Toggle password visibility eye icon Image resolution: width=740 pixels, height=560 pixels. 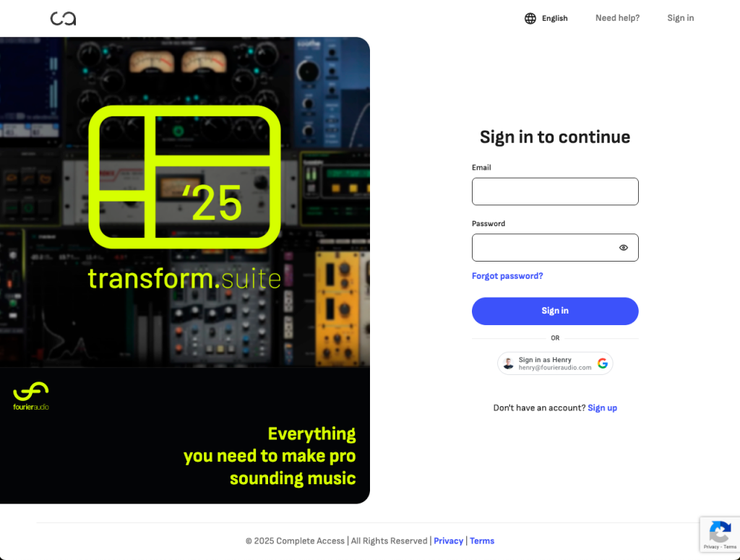pos(624,248)
